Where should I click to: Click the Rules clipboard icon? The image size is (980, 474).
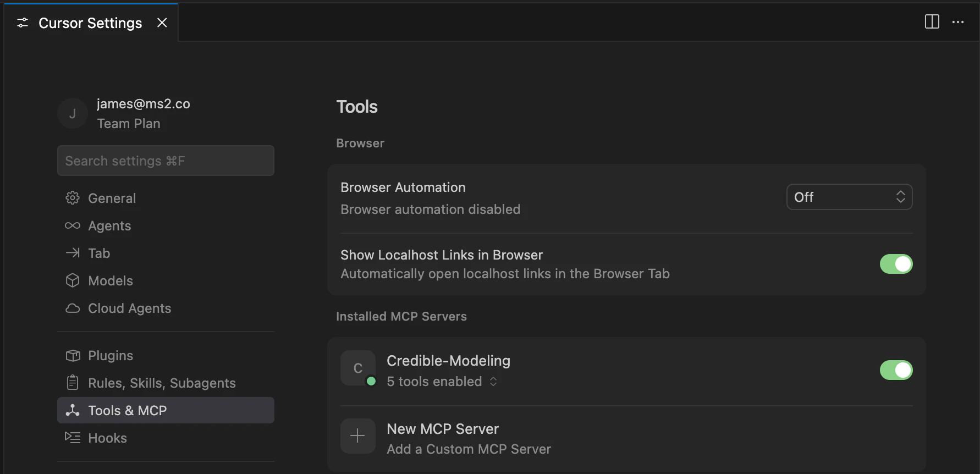73,383
